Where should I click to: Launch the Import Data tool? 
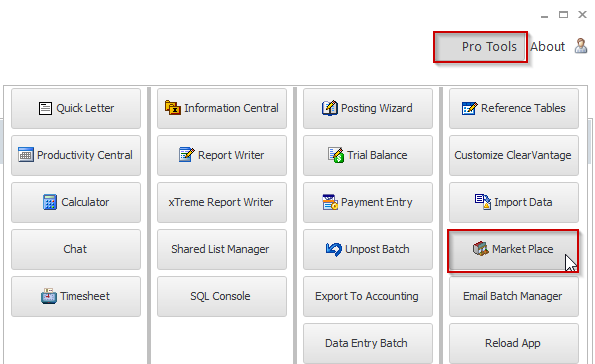point(514,203)
